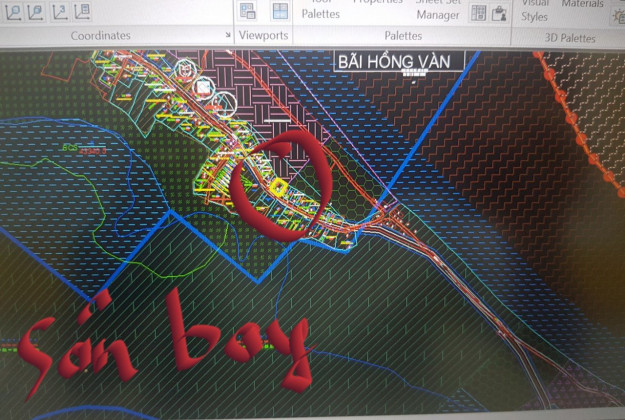Open the Sheet Set Manager
Image resolution: width=625 pixels, height=420 pixels.
[438, 10]
